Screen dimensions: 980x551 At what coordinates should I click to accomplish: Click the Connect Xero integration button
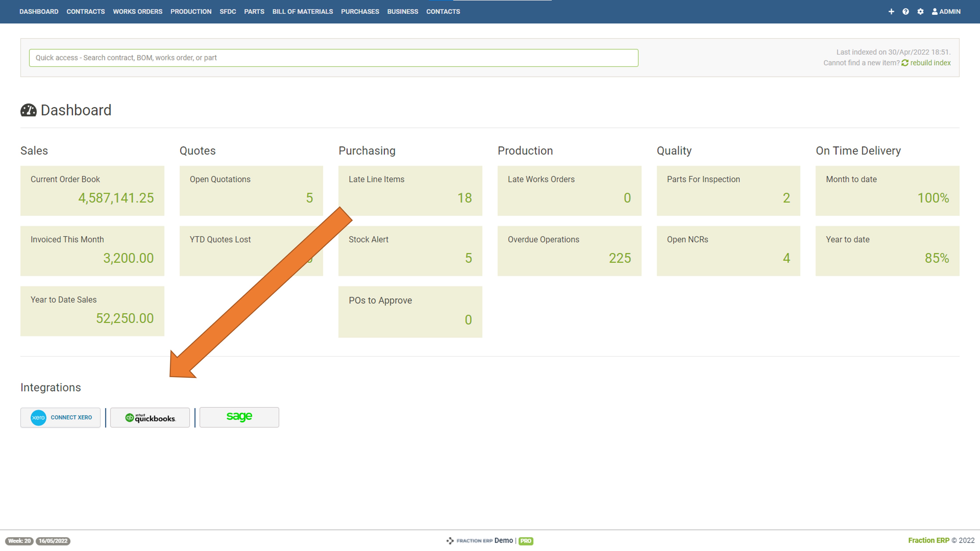[61, 417]
